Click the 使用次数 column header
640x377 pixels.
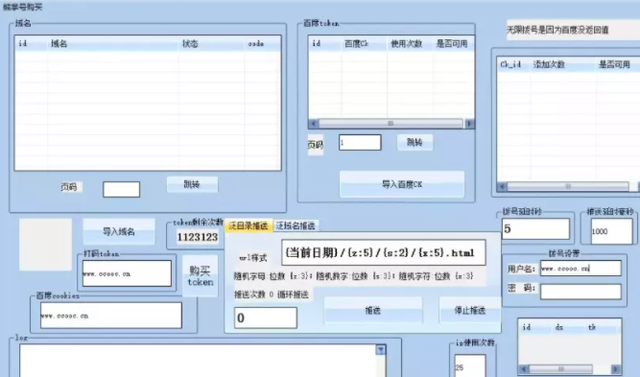pos(409,44)
